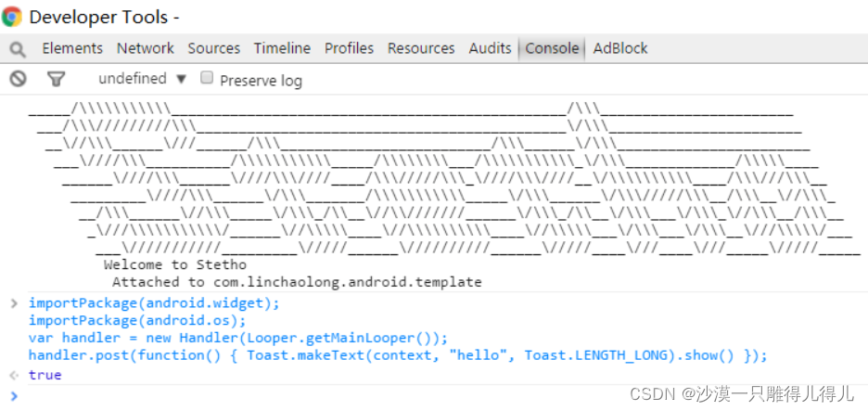This screenshot has height=411, width=868.
Task: Click the 'Welcome to Stetho' message
Action: point(175,264)
